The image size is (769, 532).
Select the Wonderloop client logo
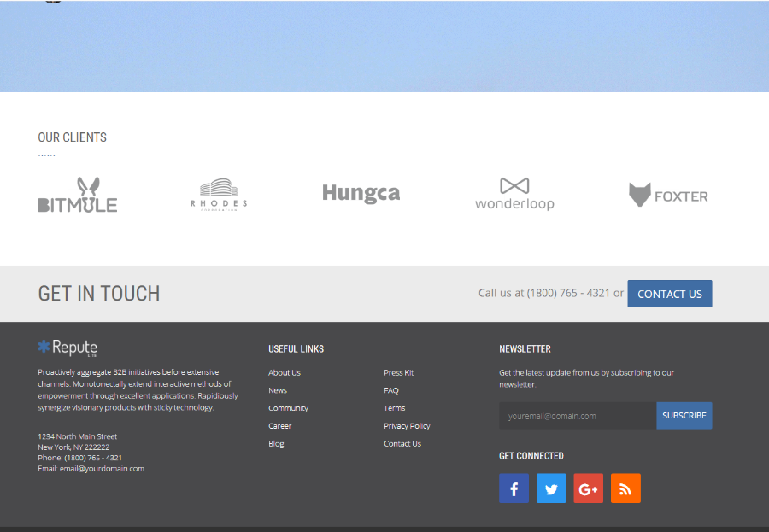point(514,195)
